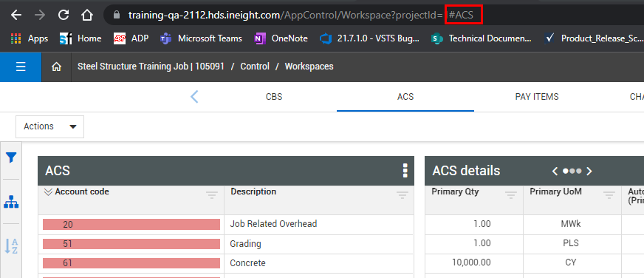The image size is (644, 278).
Task: Collapse all rows via Account code chevrons
Action: 49,191
